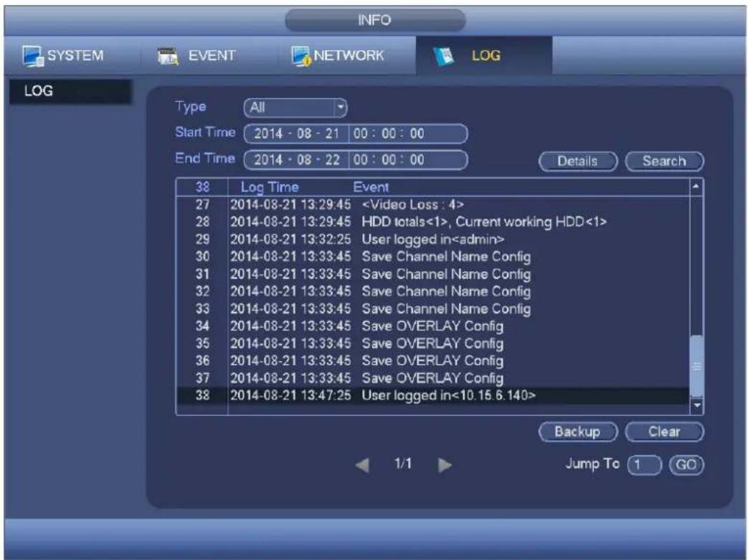Click the GO button

[686, 465]
